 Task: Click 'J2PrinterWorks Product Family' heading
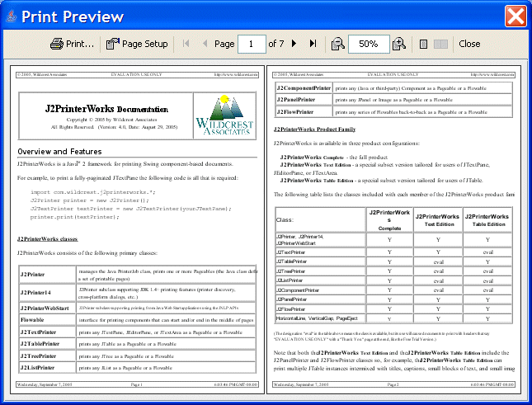click(314, 130)
